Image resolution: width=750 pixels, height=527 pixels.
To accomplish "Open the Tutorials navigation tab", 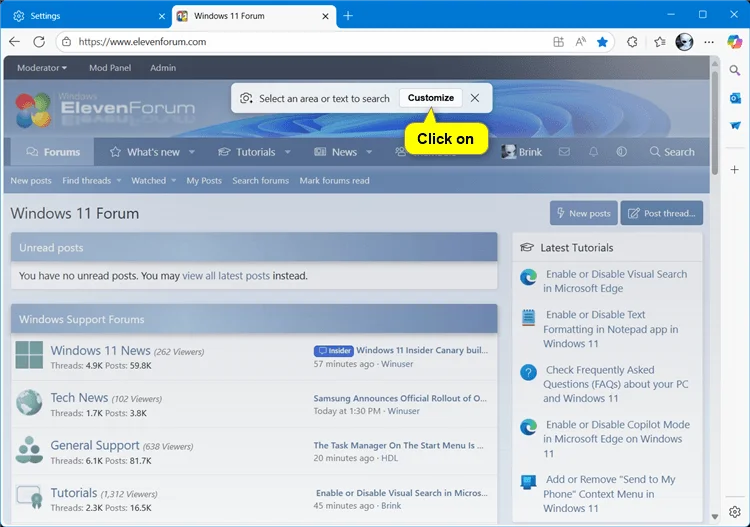I will point(247,152).
